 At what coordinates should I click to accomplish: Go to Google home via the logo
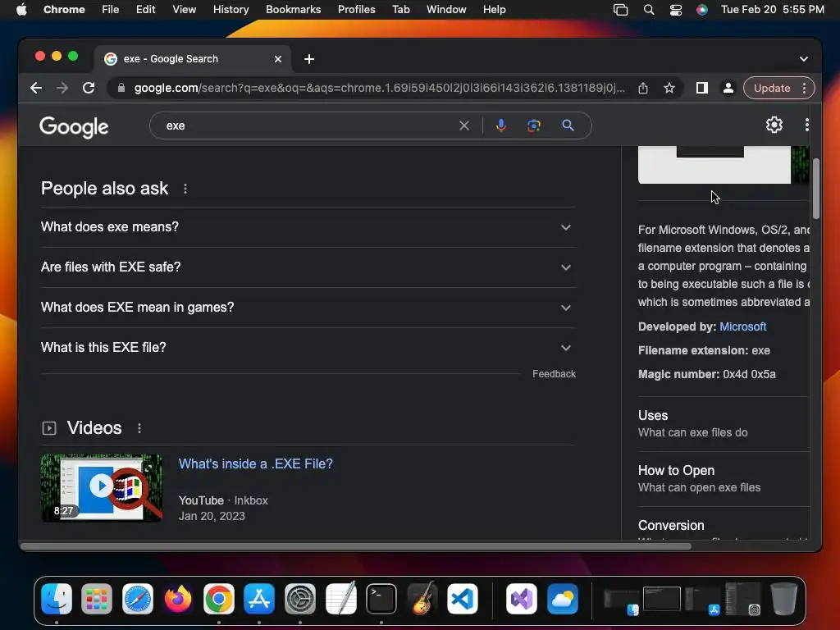[74, 127]
